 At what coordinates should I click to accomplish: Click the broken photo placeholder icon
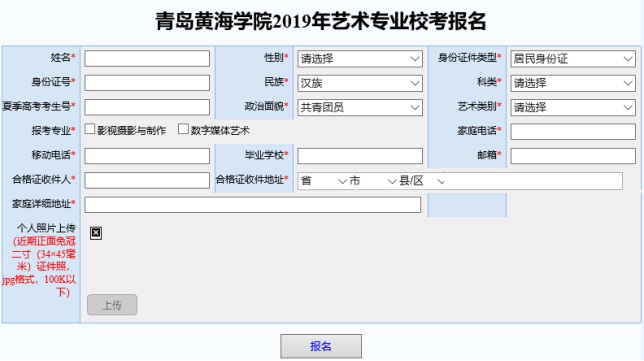tap(96, 233)
